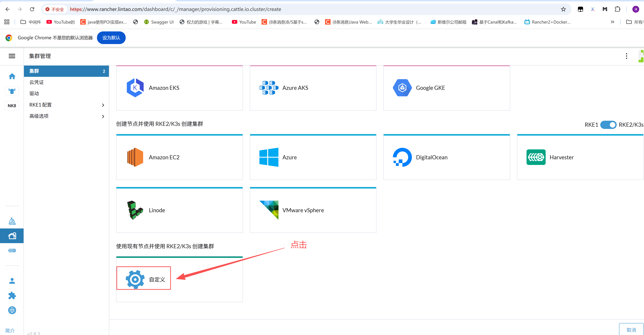Click the 集群管理 page title
The width and height of the screenshot is (644, 335).
pyautogui.click(x=40, y=56)
